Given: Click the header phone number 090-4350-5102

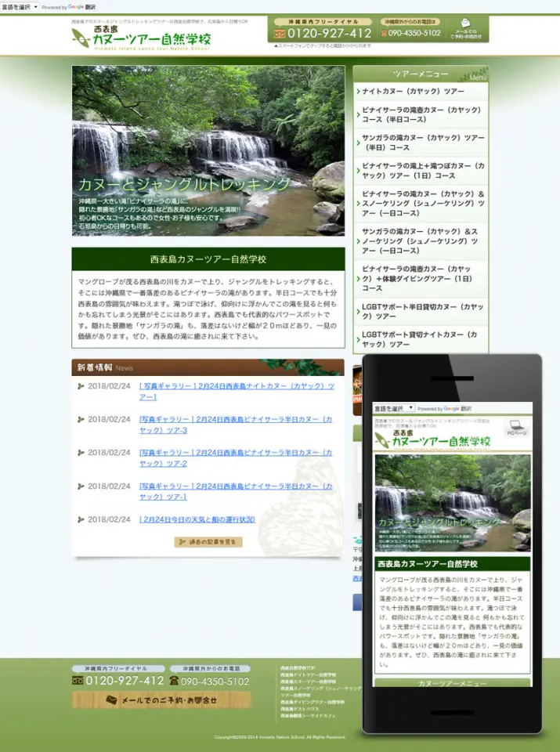Looking at the screenshot, I should 414,33.
